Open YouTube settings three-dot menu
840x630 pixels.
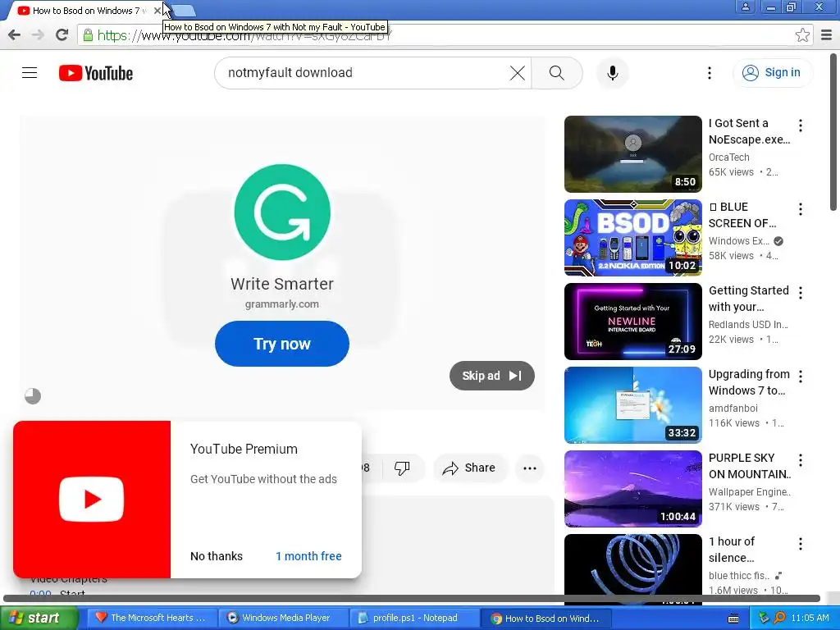pos(710,73)
